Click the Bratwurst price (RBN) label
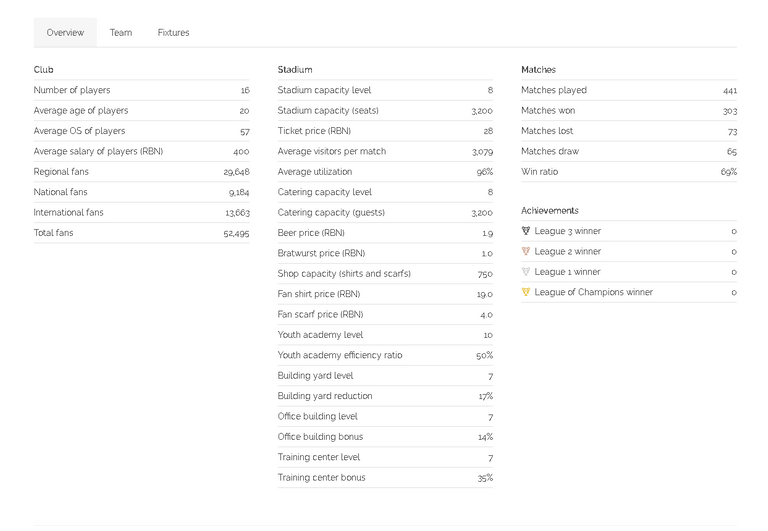768x531 pixels. point(321,253)
